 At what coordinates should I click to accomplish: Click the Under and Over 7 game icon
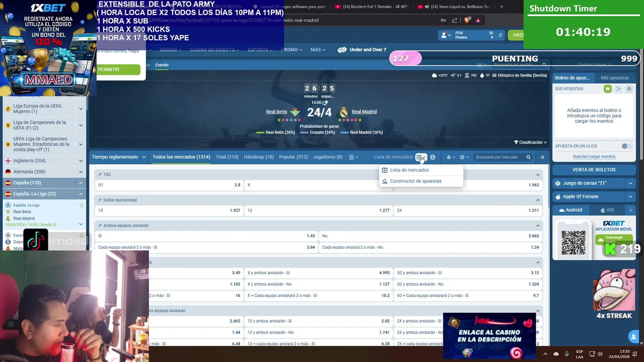point(342,50)
